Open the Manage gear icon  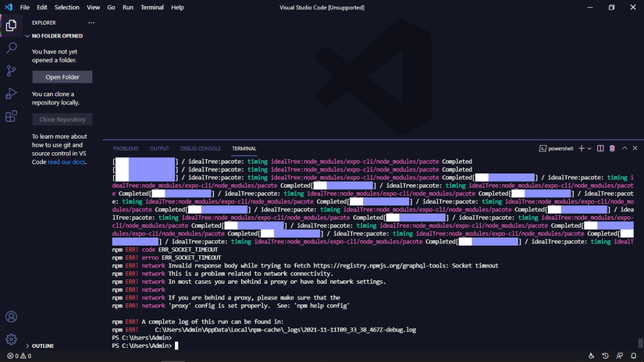pos(11,339)
